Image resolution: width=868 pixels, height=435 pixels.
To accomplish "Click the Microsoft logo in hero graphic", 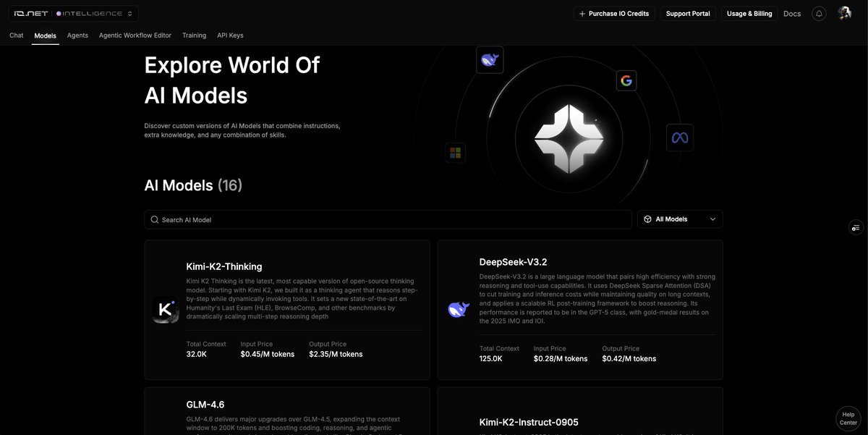I will [455, 153].
